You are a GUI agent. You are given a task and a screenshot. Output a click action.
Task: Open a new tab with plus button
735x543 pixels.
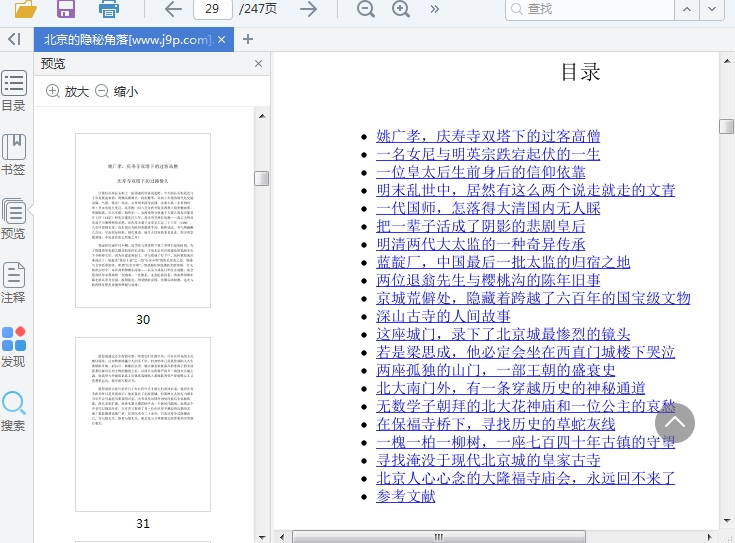point(248,39)
